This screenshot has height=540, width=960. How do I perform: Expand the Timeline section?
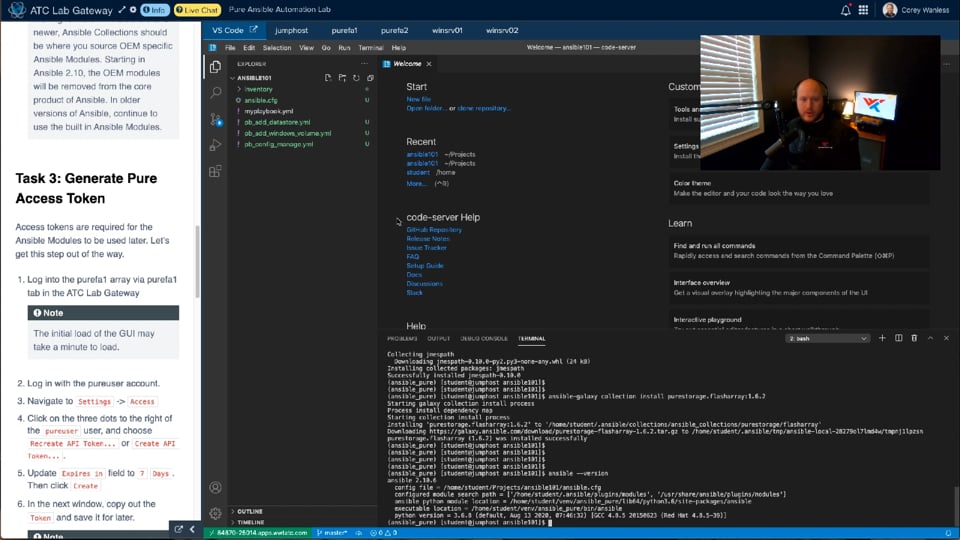coord(250,522)
